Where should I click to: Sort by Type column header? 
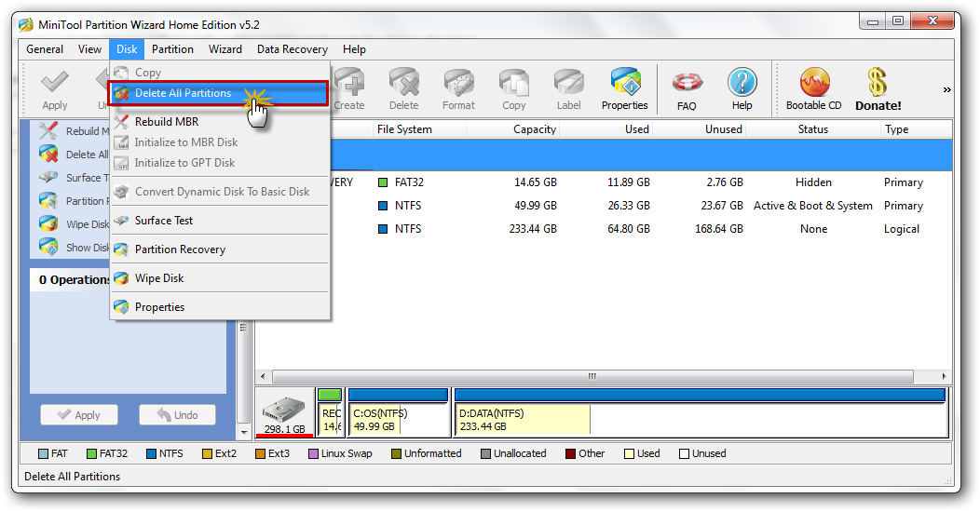click(x=916, y=129)
